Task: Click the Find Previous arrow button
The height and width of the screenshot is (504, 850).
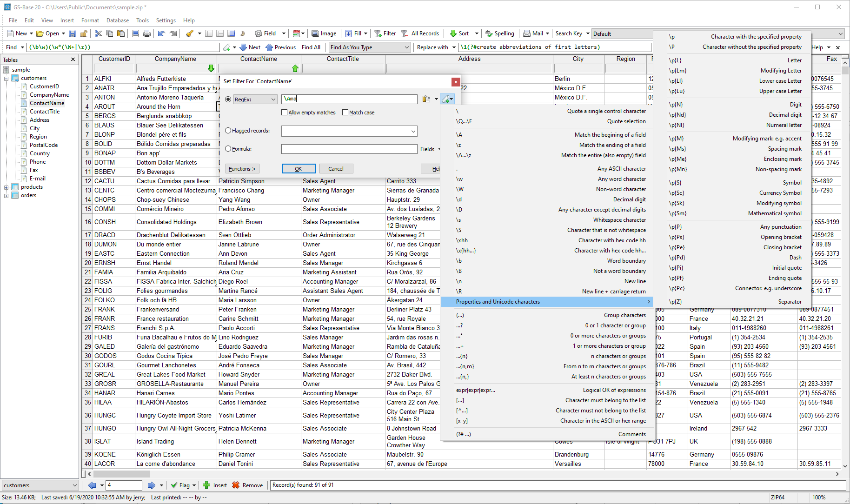Action: [x=281, y=47]
